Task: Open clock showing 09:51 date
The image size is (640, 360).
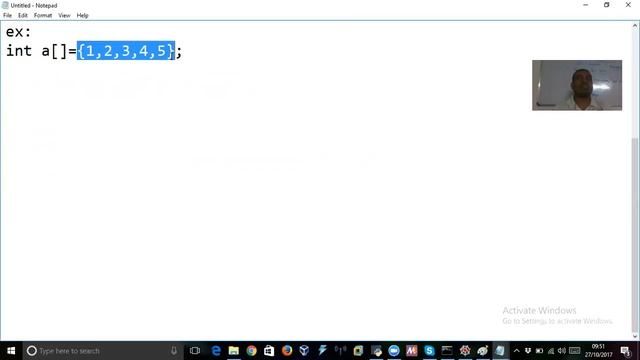Action: pos(598,351)
